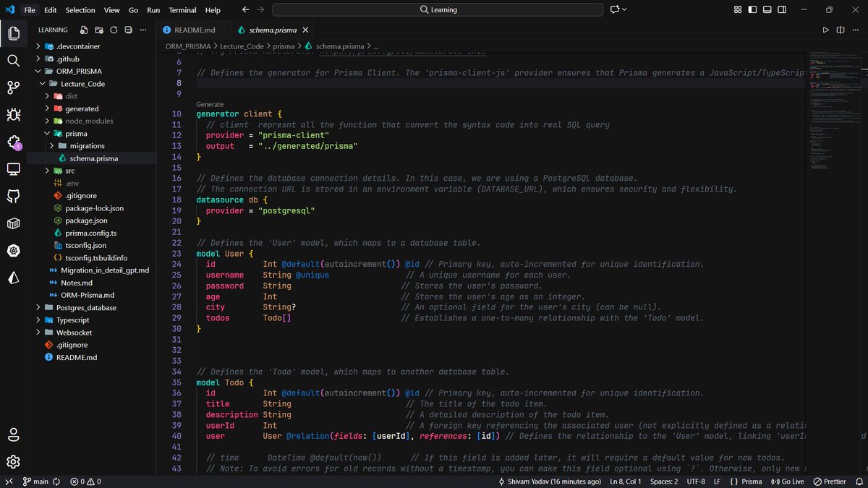The height and width of the screenshot is (488, 868).
Task: Create a new file in LEARNING explorer
Action: tap(84, 30)
